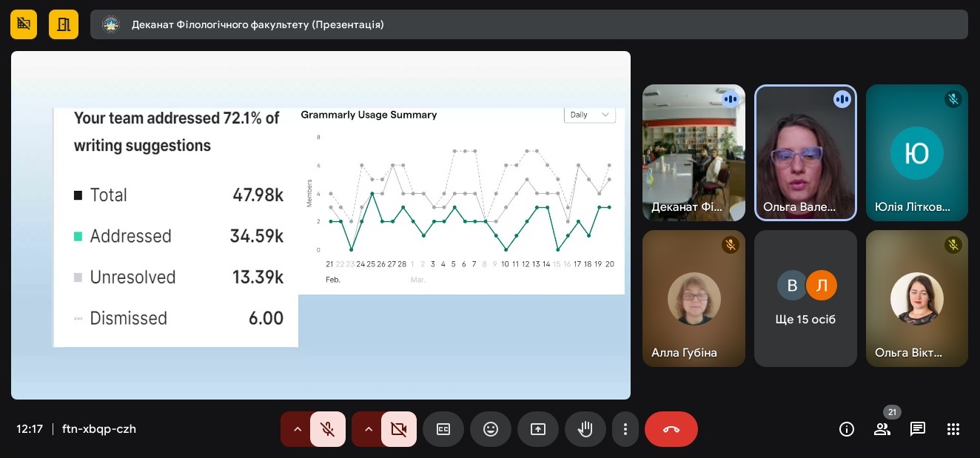
Task: Select Ольга Вікт... participant tile
Action: tap(917, 298)
